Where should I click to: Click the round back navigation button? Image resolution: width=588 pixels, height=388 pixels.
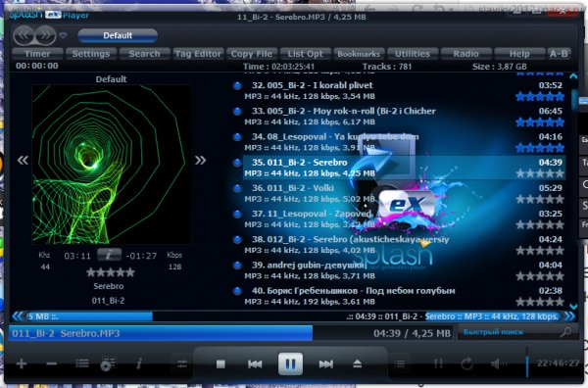[x=24, y=35]
